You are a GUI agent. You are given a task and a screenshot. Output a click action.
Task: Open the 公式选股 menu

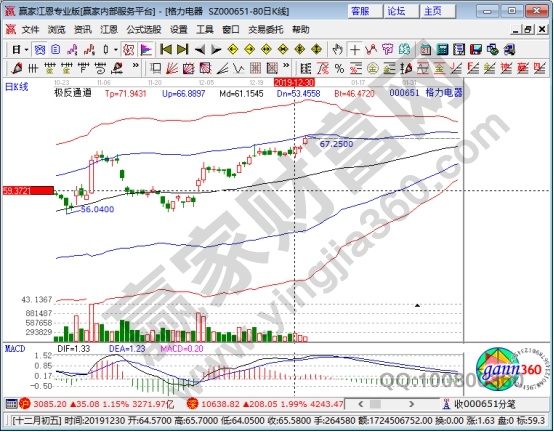tap(144, 30)
